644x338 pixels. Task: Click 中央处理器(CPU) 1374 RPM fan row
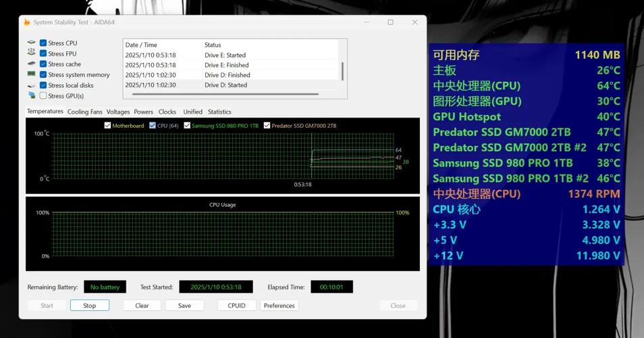tap(526, 193)
